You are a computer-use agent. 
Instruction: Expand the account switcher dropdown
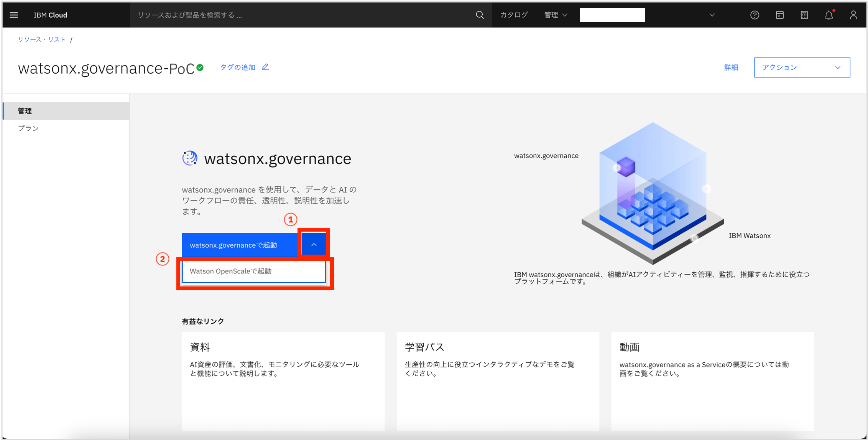point(712,15)
